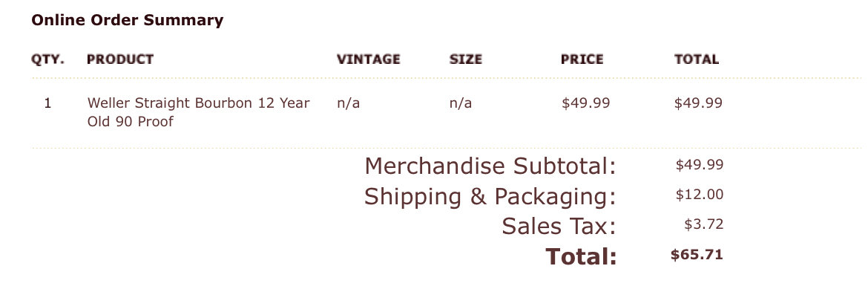
Task: Select the $3.72 sales tax amount
Action: [703, 224]
